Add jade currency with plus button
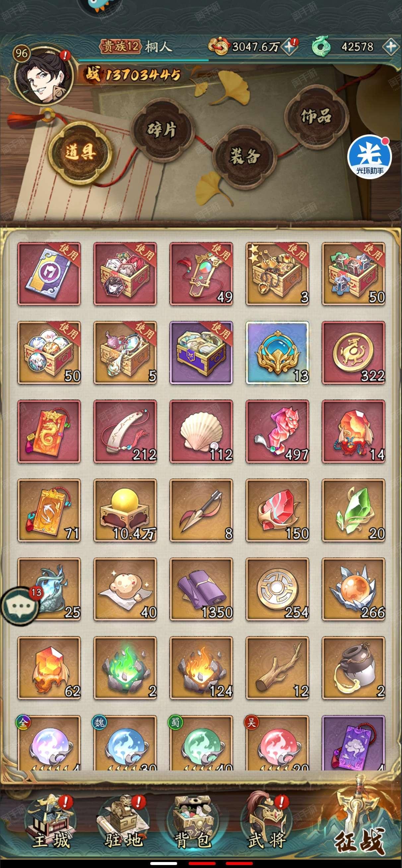 pyautogui.click(x=391, y=46)
